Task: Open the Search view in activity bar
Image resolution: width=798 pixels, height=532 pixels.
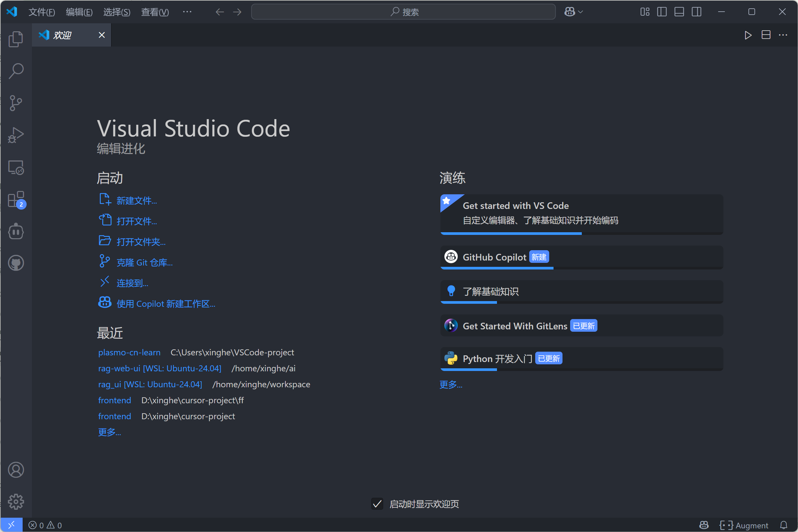Action: [x=16, y=71]
